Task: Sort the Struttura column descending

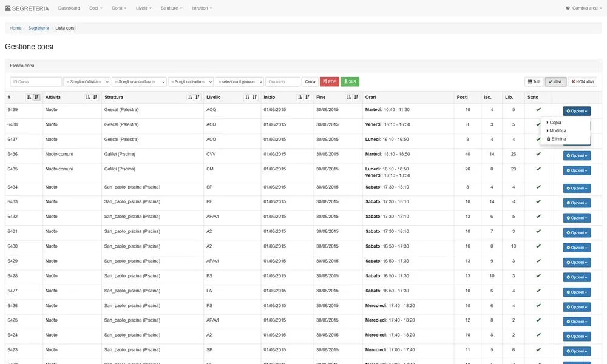Action: point(197,98)
